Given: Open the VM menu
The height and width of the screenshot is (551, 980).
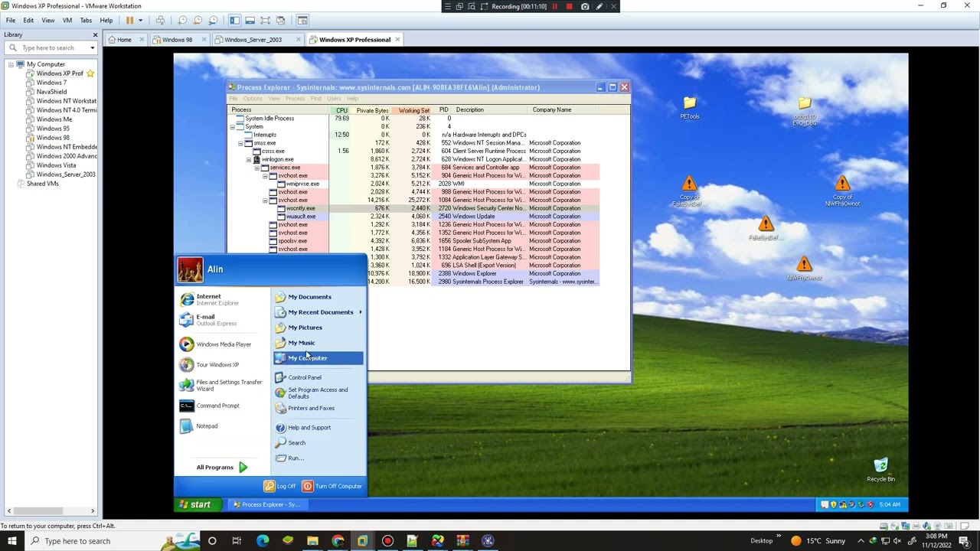Looking at the screenshot, I should 67,21.
